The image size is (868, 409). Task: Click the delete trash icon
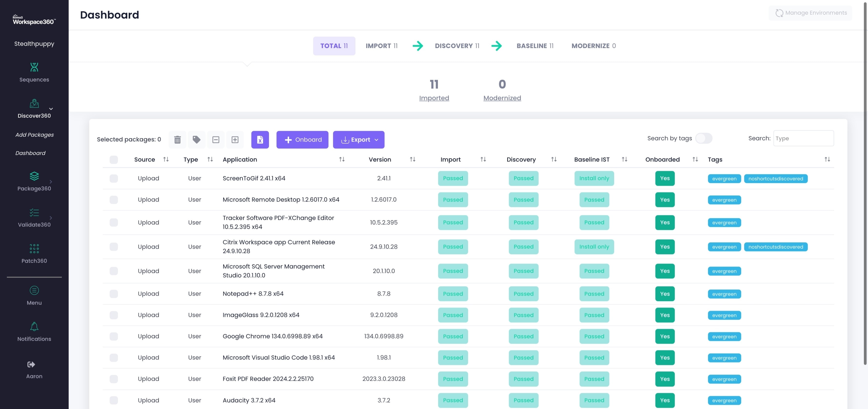click(177, 140)
